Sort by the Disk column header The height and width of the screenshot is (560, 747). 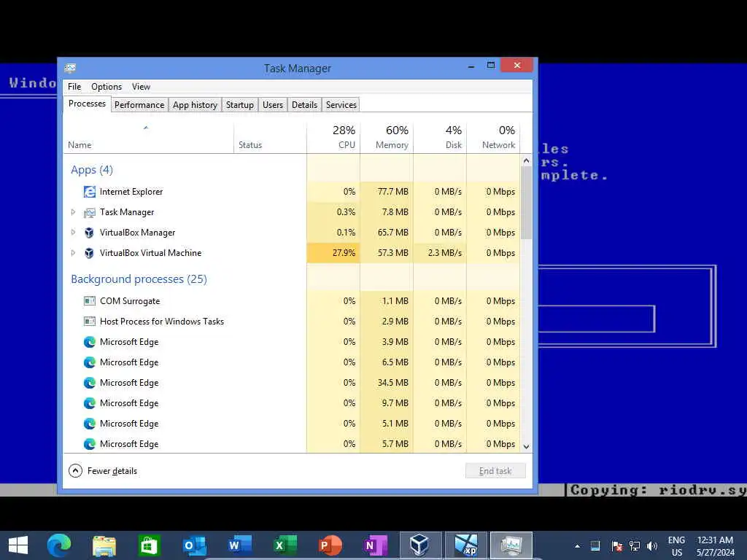click(440, 138)
